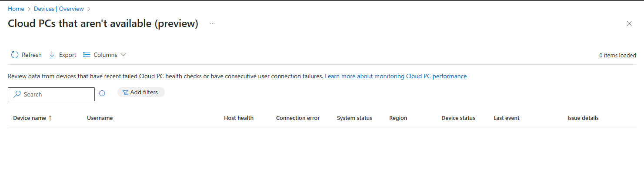Open Devices | Overview breadcrumb
Viewport: 644px width, 189px height.
58,9
